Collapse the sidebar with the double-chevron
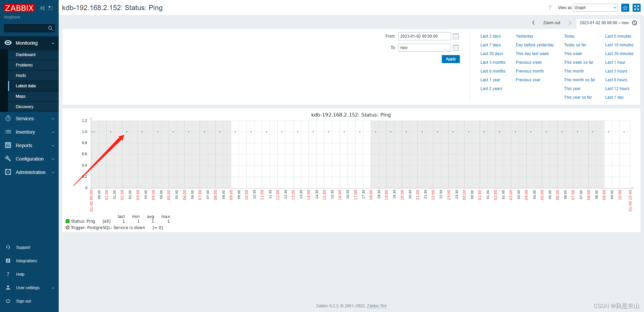The image size is (644, 312). (x=42, y=8)
